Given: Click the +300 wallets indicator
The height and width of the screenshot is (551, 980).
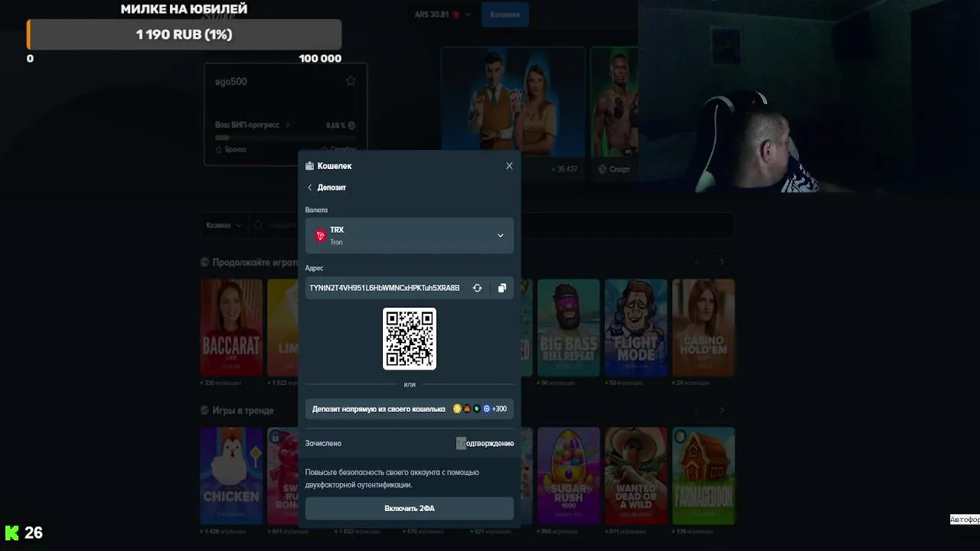Looking at the screenshot, I should 499,409.
